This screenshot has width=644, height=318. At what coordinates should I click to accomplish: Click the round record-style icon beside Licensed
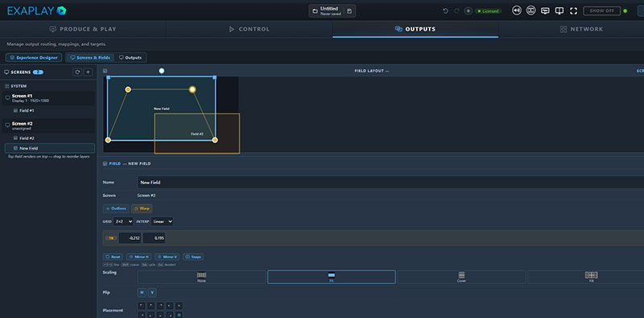coord(469,11)
